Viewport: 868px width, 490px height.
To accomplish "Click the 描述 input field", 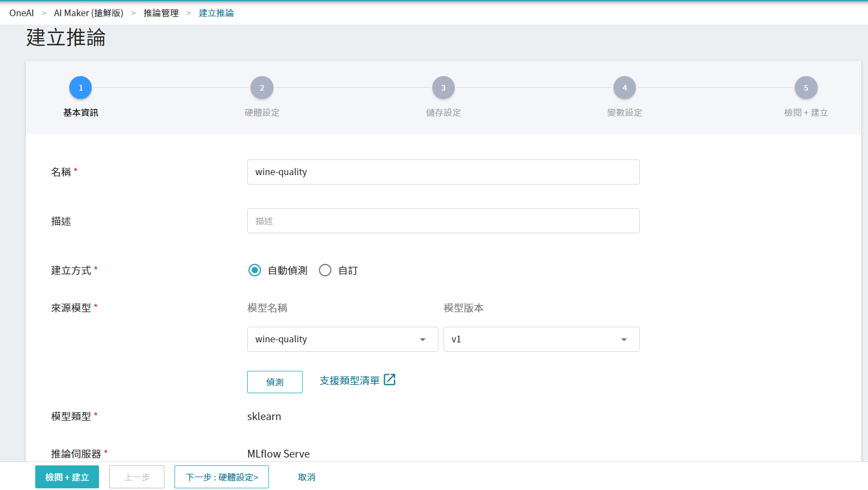I will tap(443, 221).
